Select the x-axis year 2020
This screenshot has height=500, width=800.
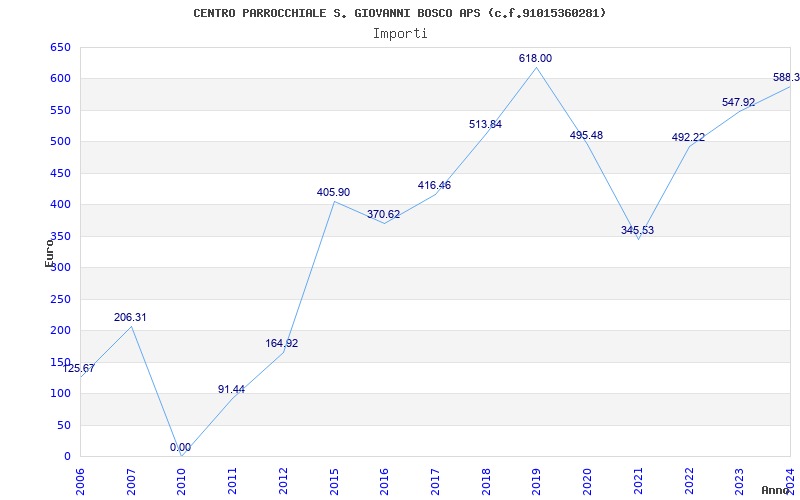point(587,482)
